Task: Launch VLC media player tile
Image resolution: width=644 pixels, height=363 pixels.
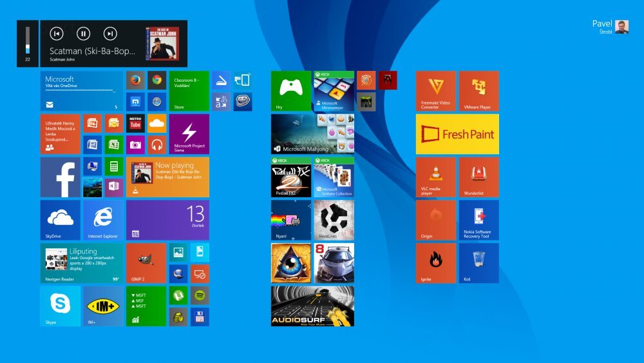Action: [436, 177]
